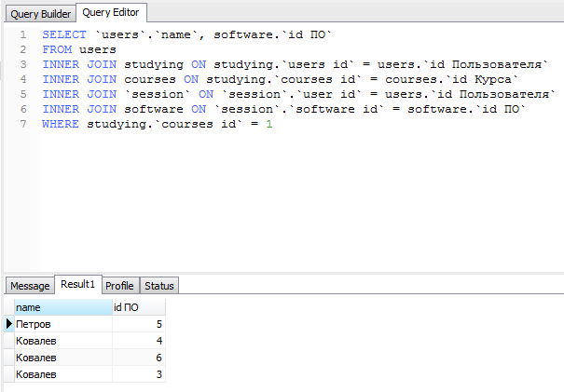Click the SELECT keyword on line 1
The width and height of the screenshot is (564, 392).
pyautogui.click(x=64, y=34)
